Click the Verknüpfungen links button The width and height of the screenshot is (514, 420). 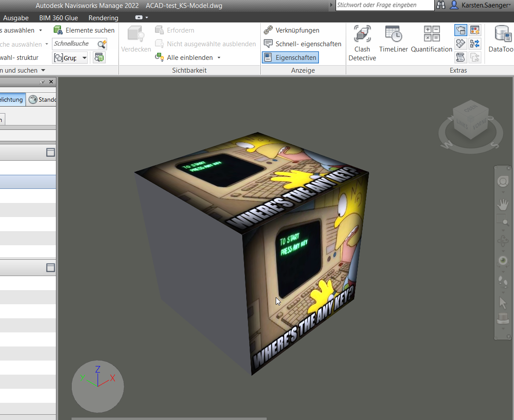click(x=292, y=30)
